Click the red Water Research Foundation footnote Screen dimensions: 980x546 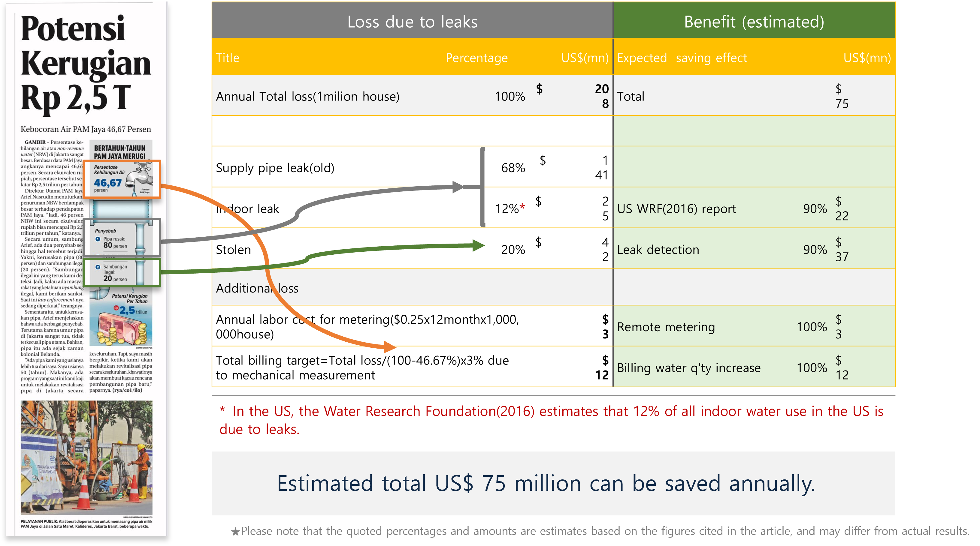[551, 420]
